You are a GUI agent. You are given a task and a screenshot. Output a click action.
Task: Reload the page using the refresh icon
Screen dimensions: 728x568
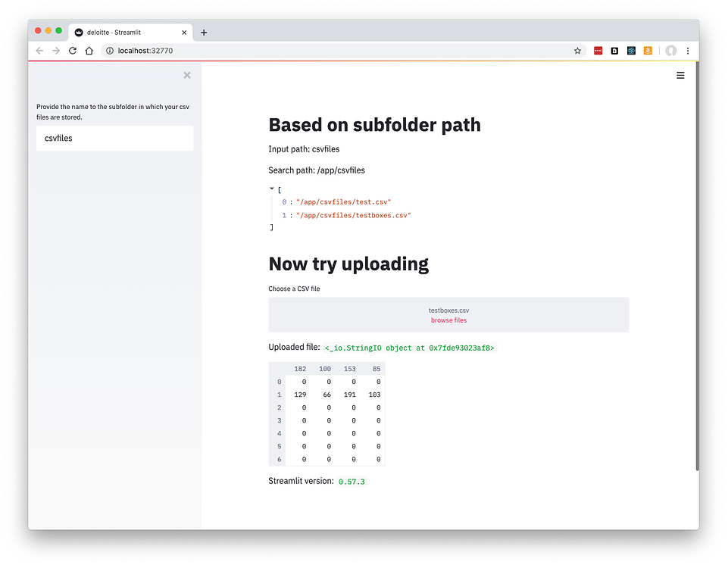(72, 50)
